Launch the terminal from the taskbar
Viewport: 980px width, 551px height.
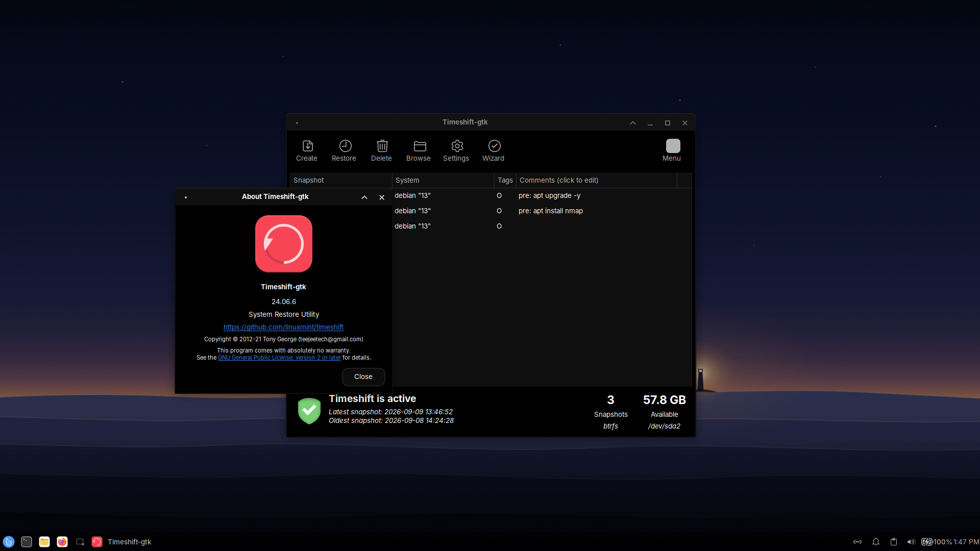[27, 542]
